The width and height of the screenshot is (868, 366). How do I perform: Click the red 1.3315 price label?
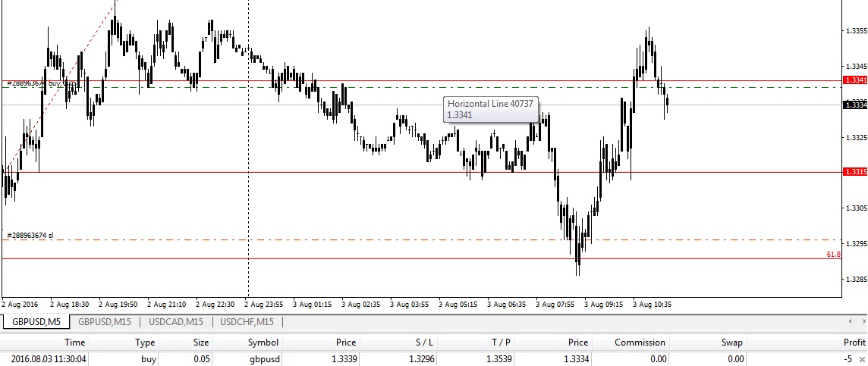coord(854,172)
